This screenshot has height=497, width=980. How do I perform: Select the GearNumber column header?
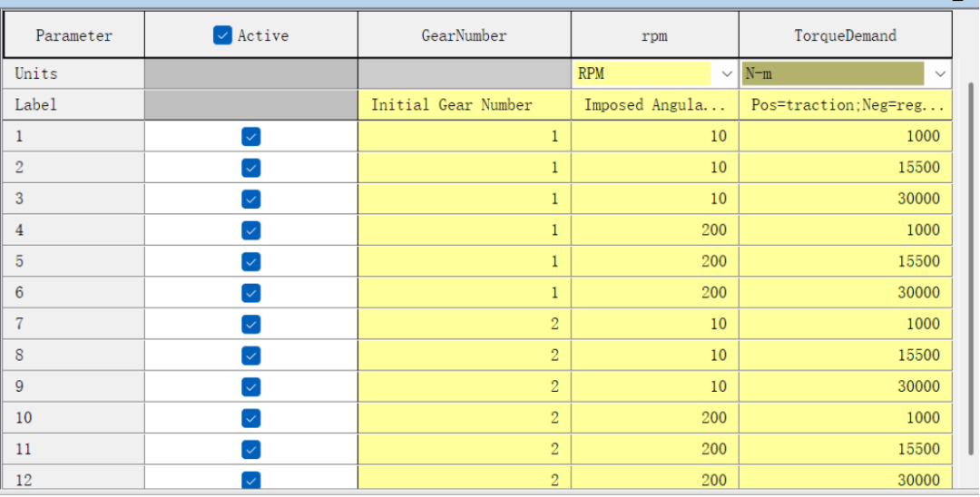464,36
